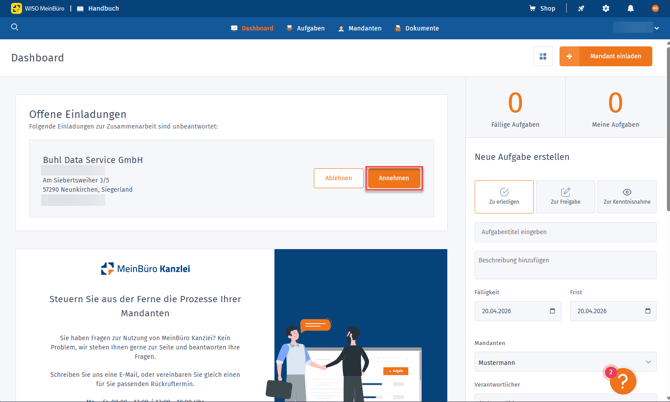
Task: Select Zur Kenntnisnahme task type
Action: click(627, 197)
